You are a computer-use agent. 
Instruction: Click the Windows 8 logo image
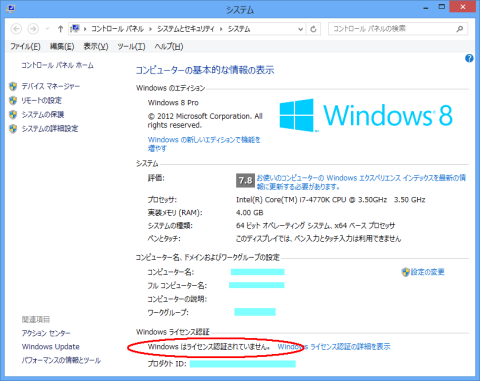tap(366, 115)
